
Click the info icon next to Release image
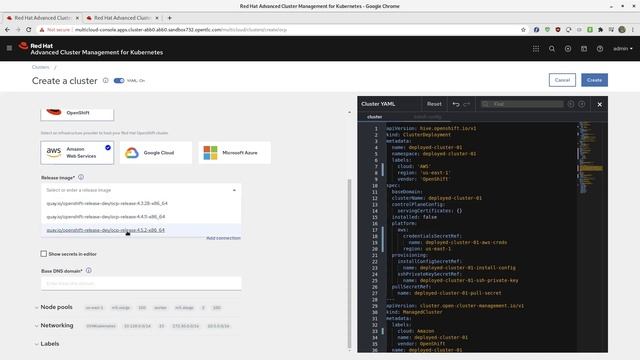point(81,177)
